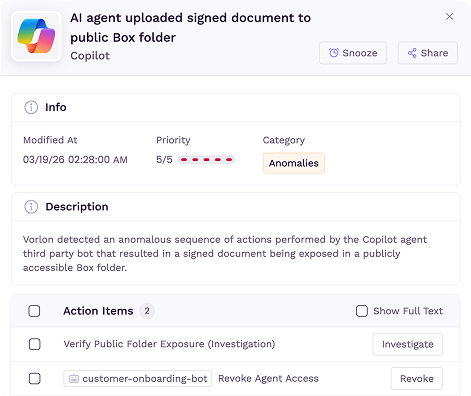The height and width of the screenshot is (396, 471).
Task: Click the Anomalies category tag
Action: coord(294,163)
